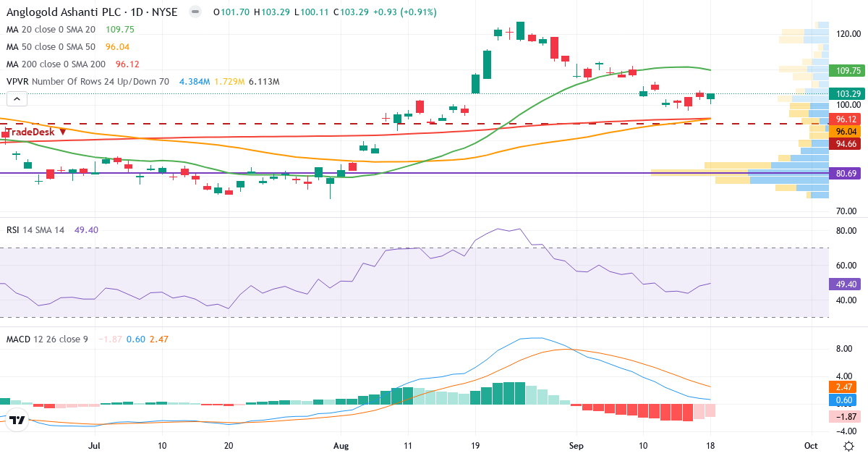Select the MA 200 indicator legend

click(x=56, y=64)
